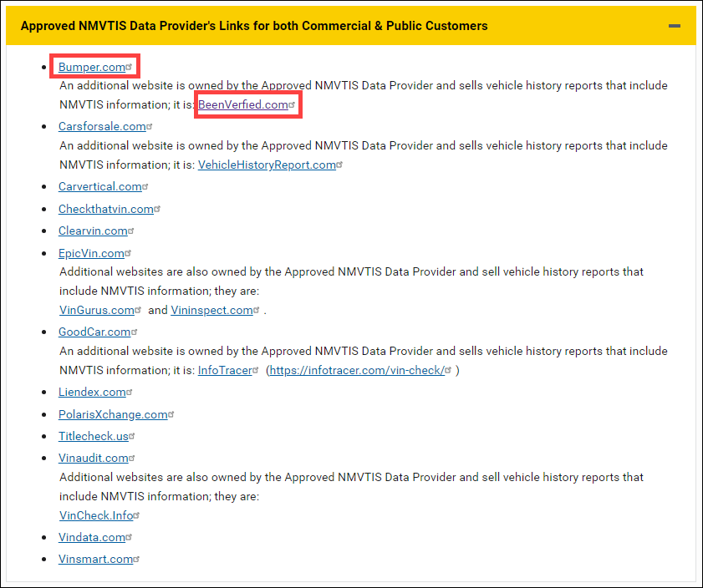Open the EpicVin.com link

91,253
